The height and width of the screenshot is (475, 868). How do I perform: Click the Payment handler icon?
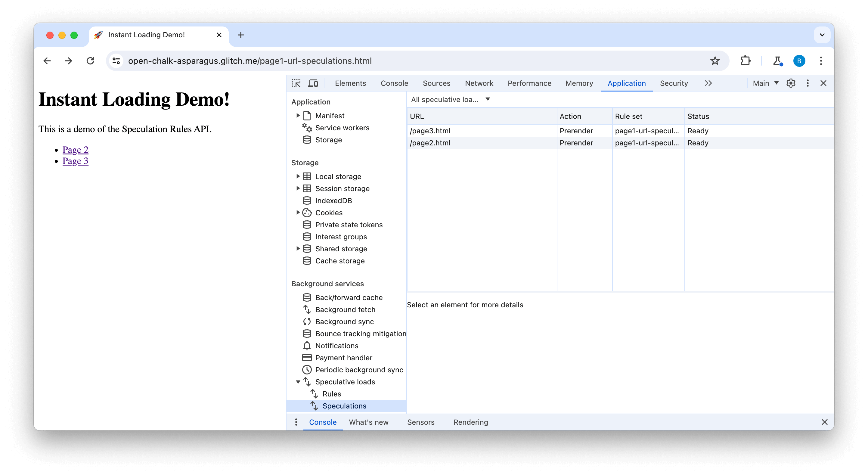307,357
